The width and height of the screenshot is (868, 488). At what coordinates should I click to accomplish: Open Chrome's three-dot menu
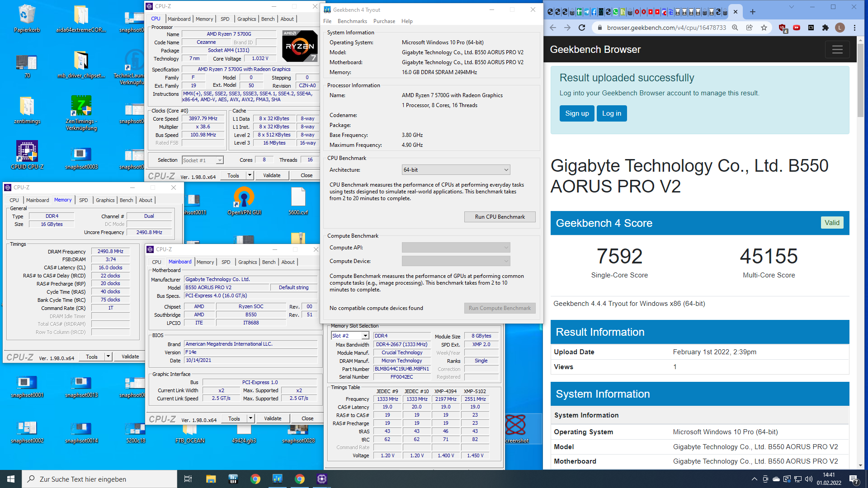point(854,28)
